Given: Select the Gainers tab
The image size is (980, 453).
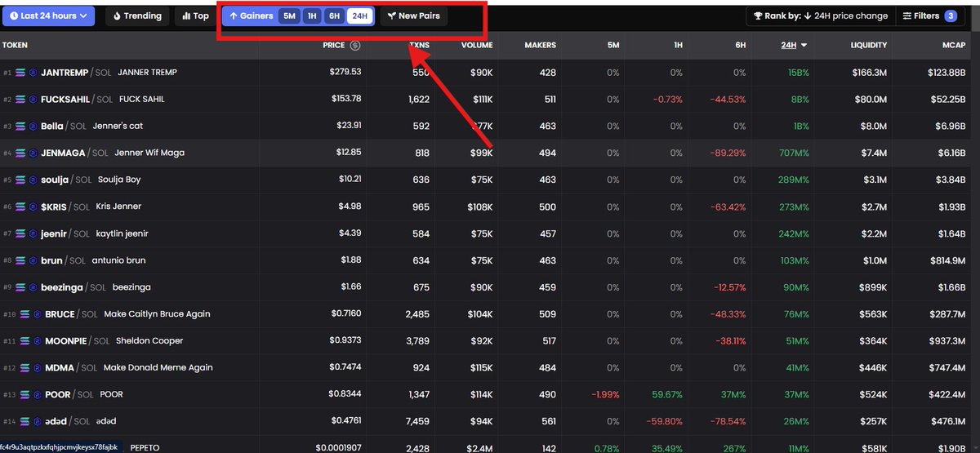Looking at the screenshot, I should 251,16.
